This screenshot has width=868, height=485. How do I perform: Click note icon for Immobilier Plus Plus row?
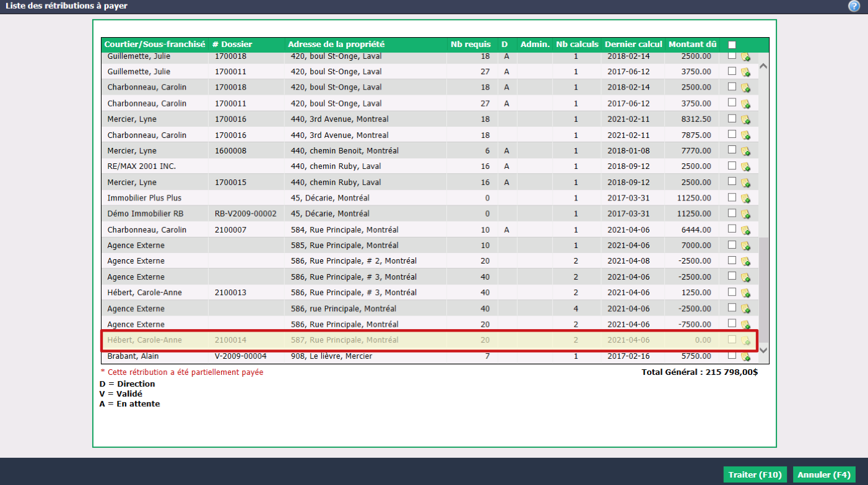[745, 199]
